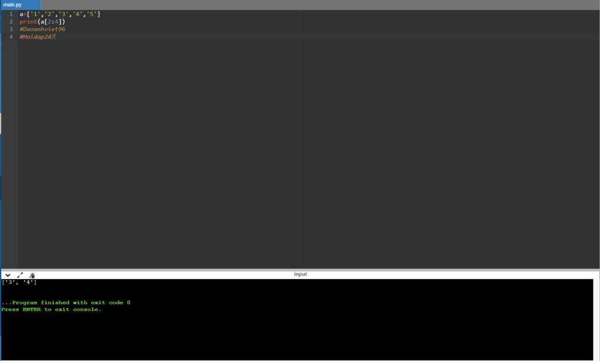Click line number 1 in the gutter
This screenshot has width=600, height=364.
pyautogui.click(x=11, y=14)
